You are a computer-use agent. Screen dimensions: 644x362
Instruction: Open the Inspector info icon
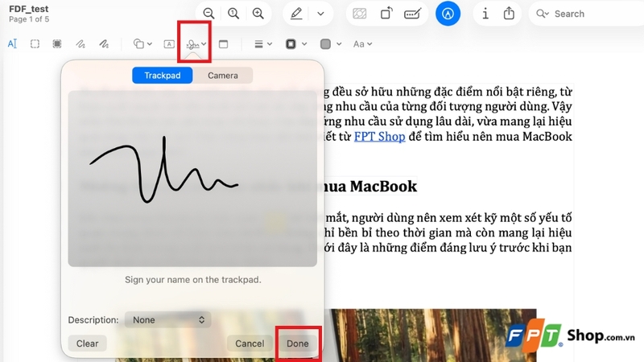coord(485,14)
